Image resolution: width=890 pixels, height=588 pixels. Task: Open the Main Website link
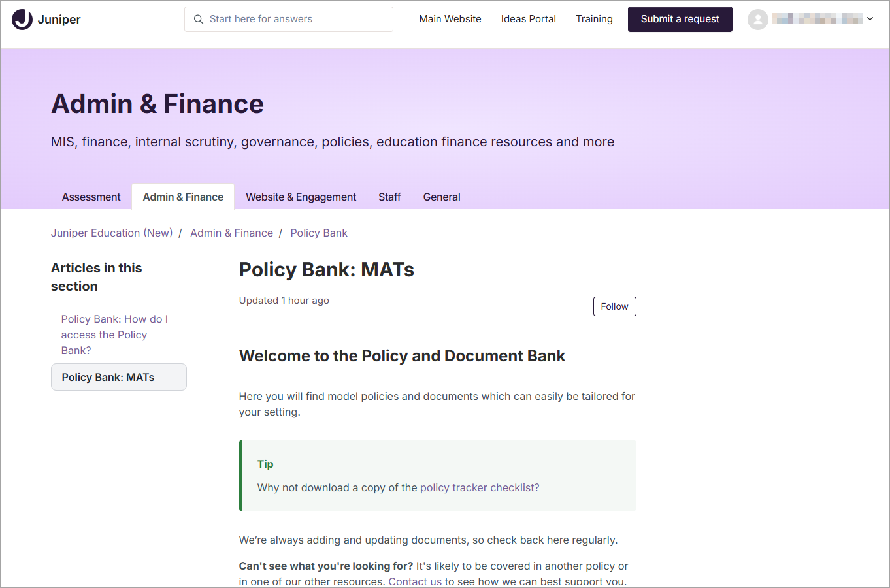(450, 19)
